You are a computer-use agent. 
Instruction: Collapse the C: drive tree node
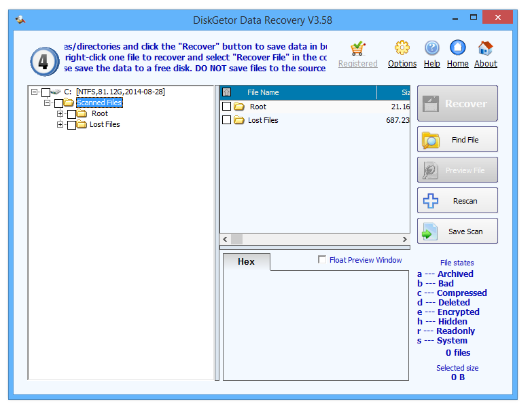pos(34,92)
